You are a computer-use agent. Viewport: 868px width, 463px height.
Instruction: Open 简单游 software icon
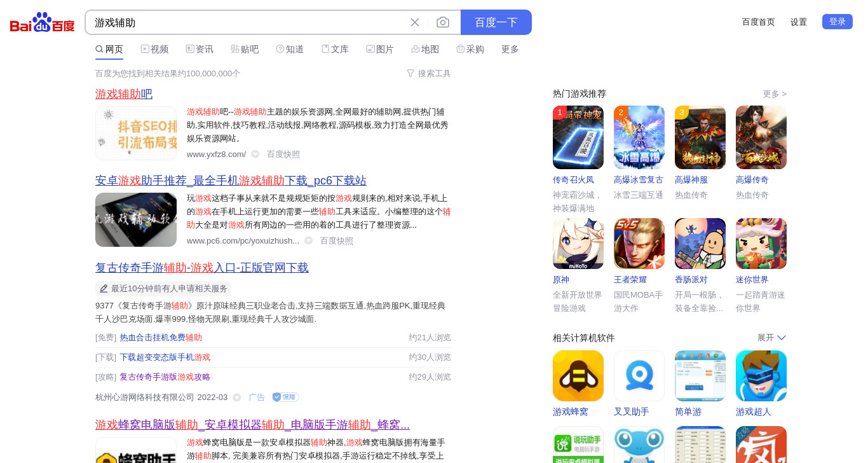pyautogui.click(x=700, y=376)
